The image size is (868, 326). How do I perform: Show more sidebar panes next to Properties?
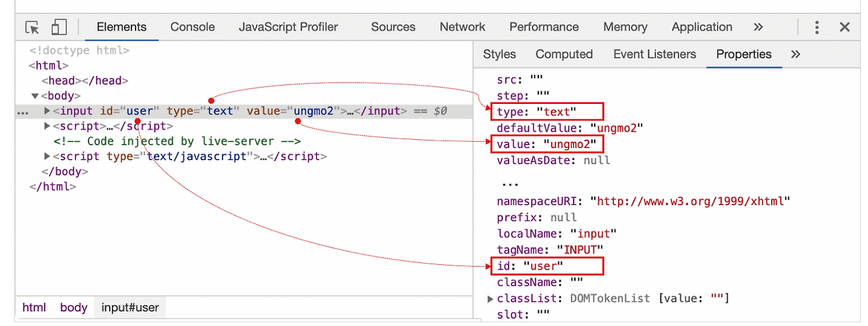[x=795, y=54]
